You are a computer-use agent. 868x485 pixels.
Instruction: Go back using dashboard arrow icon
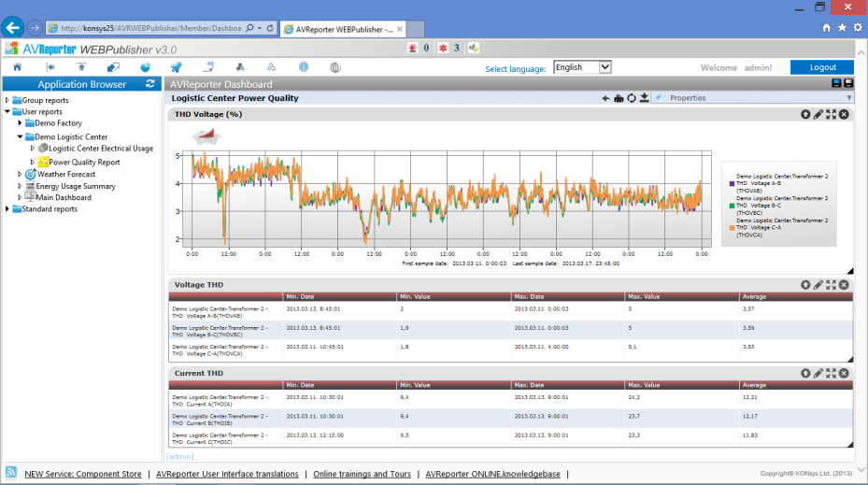pos(605,98)
